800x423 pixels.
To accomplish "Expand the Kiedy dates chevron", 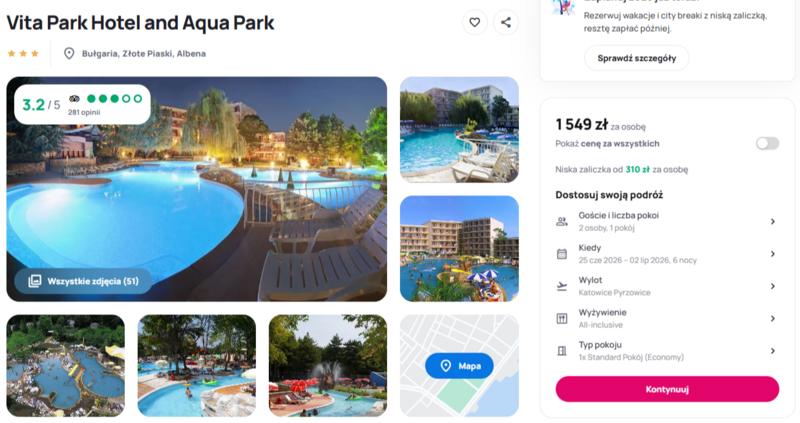I will pos(772,254).
